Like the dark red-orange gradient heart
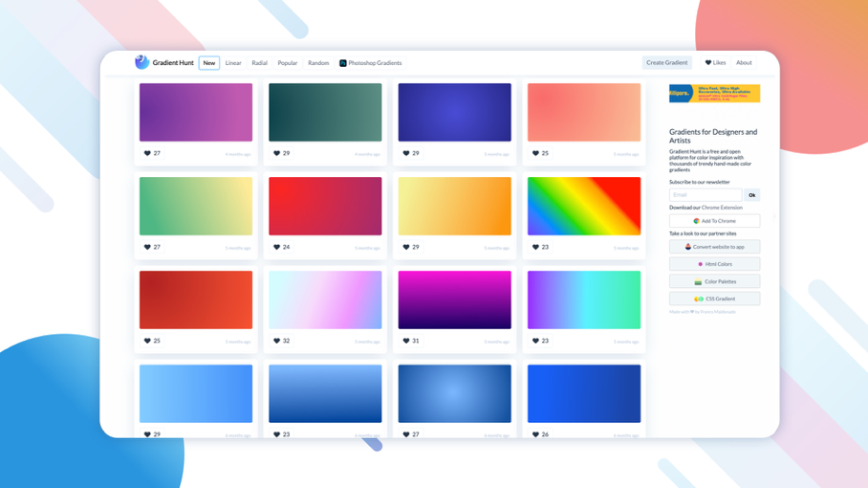Screen dimensions: 868x488 tap(147, 341)
